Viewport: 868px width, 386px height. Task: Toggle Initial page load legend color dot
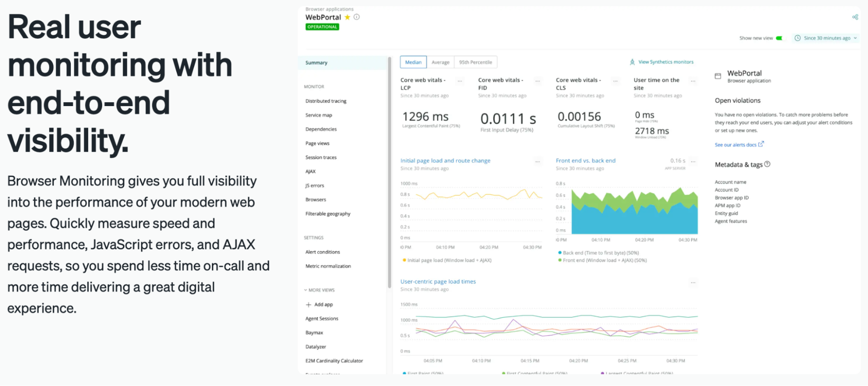click(404, 260)
